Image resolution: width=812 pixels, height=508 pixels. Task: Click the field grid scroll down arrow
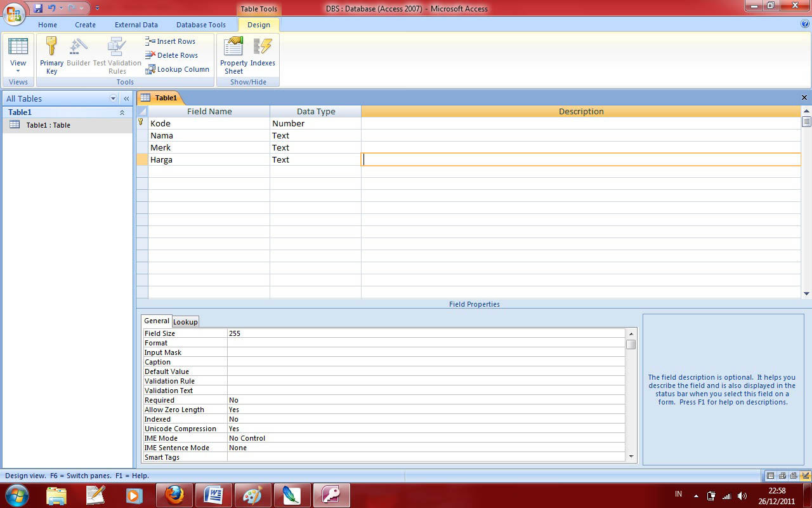pos(806,293)
